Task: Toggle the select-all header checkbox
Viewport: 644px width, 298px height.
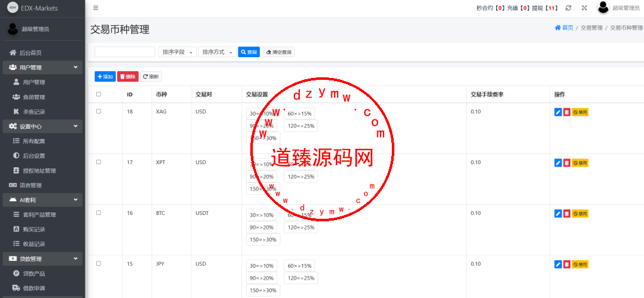Action: 99,94
